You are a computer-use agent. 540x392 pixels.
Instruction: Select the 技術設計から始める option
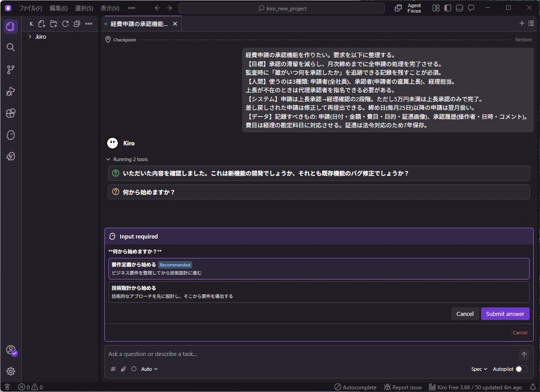(319, 292)
